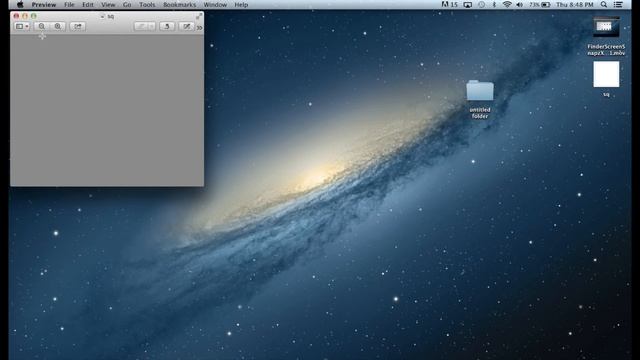
Task: Open Spotlight search magnifier
Action: [604, 5]
